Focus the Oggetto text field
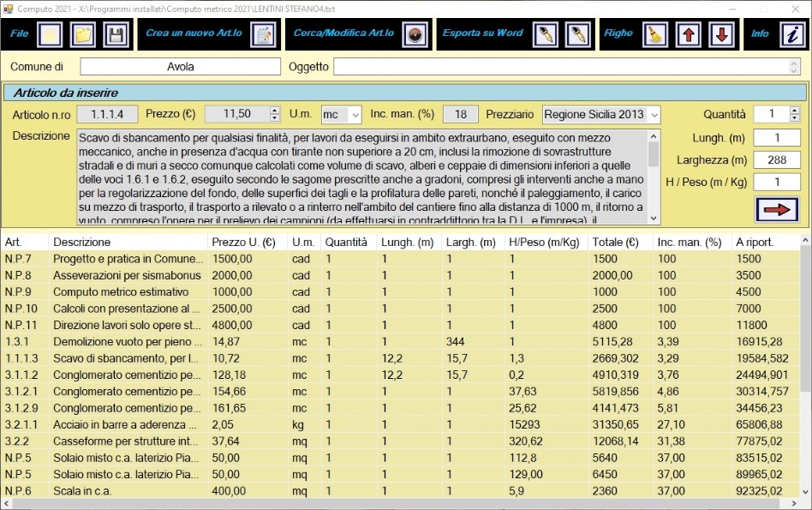Image resolution: width=812 pixels, height=510 pixels. 562,66
